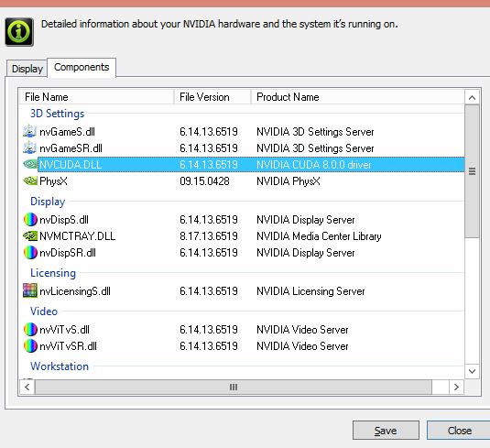The height and width of the screenshot is (448, 490).
Task: Select the nvGameSR.dll file name
Action: [71, 148]
